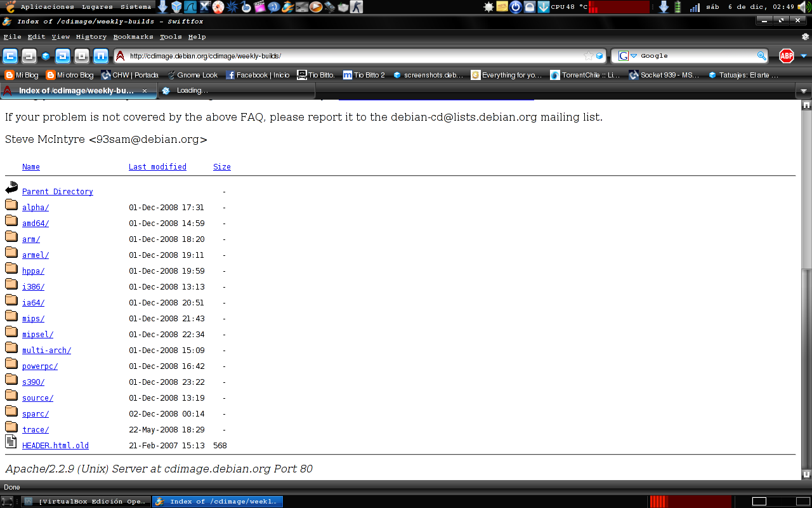Open the Parent Directory link
Viewport: 812px width, 508px height.
tap(57, 191)
